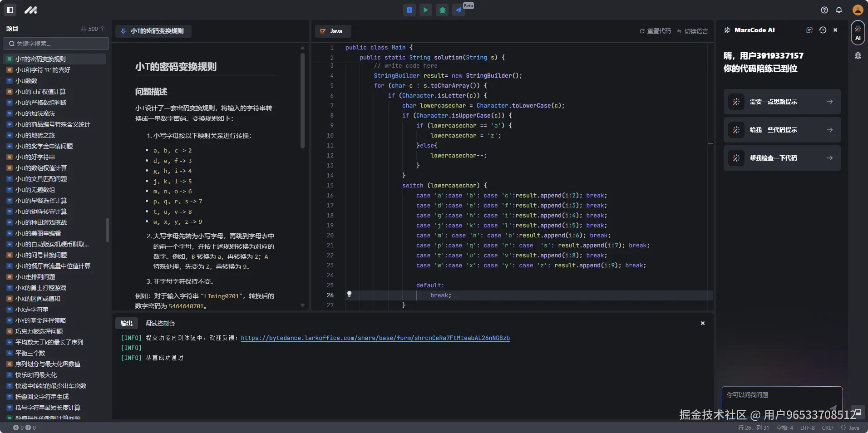Click the green bug Debug icon

point(442,10)
